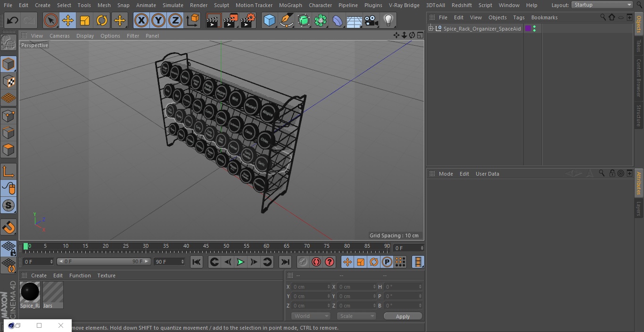Open World coordinate system dropdown

[311, 316]
